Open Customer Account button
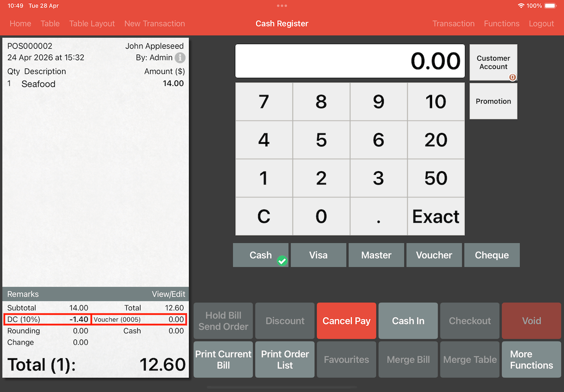Image resolution: width=564 pixels, height=392 pixels. tap(493, 63)
